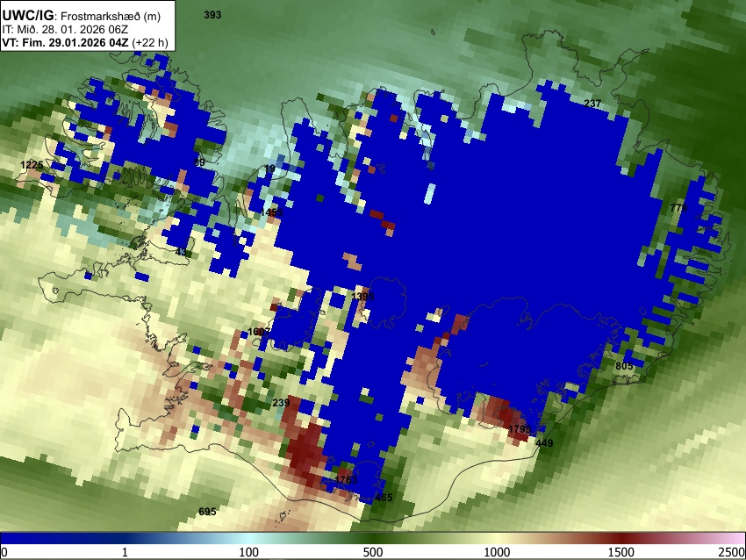
Task: Click the 'UWC/IG: Frostmarkshæð (m)' title text
Action: pos(82,16)
